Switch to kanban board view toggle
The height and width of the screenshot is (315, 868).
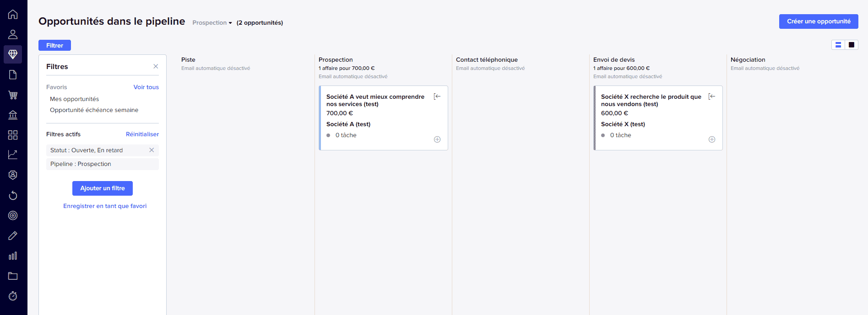[852, 45]
